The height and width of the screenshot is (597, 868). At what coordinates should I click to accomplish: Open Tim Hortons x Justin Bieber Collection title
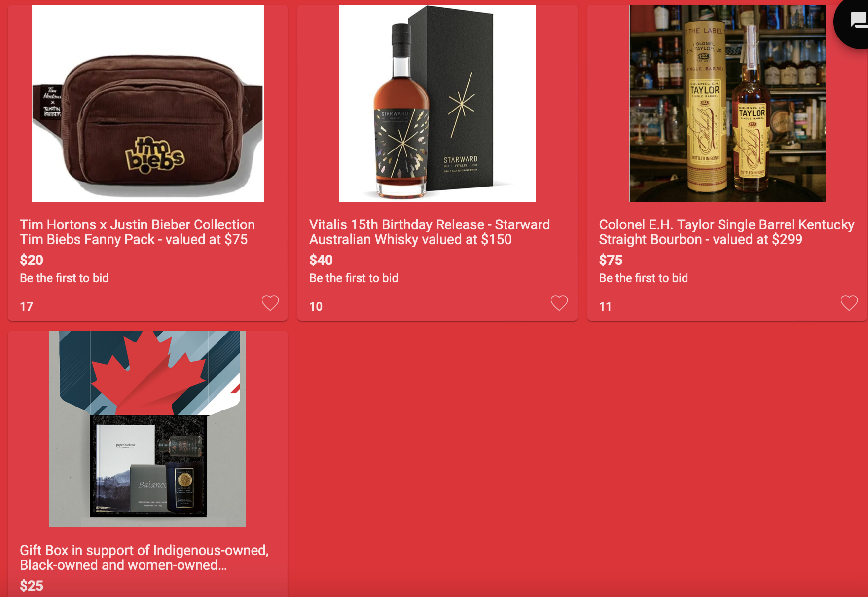(137, 232)
